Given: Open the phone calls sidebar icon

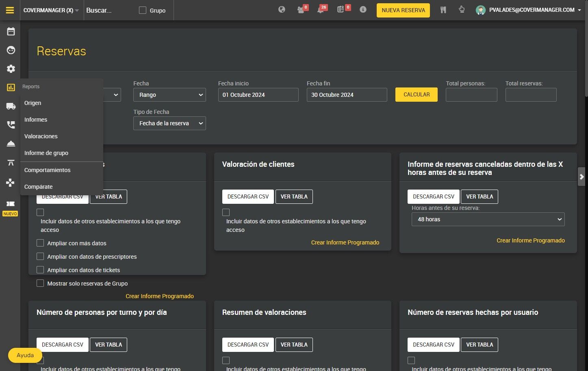Looking at the screenshot, I should tap(11, 125).
